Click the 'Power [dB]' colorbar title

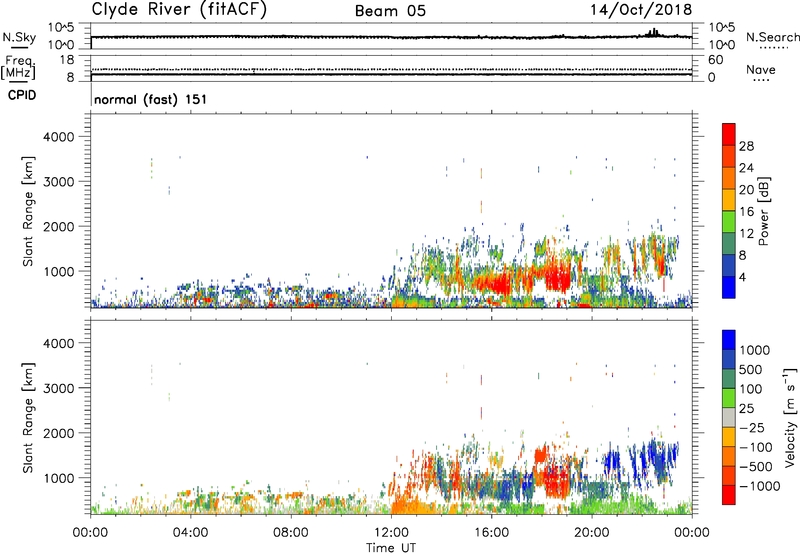[x=764, y=211]
